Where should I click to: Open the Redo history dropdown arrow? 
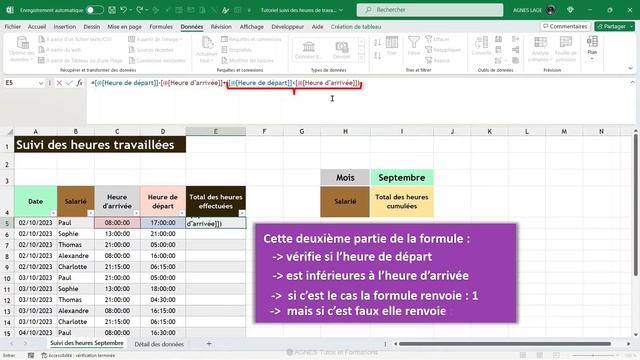(x=147, y=10)
